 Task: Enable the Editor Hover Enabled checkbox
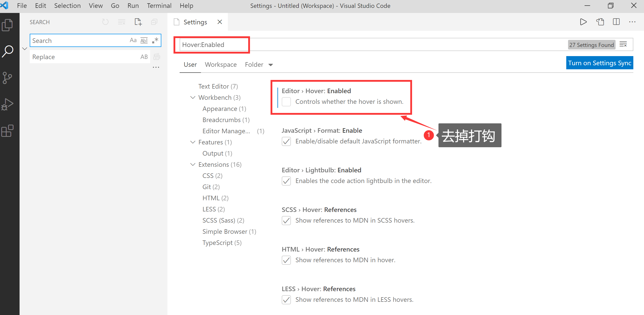point(286,102)
